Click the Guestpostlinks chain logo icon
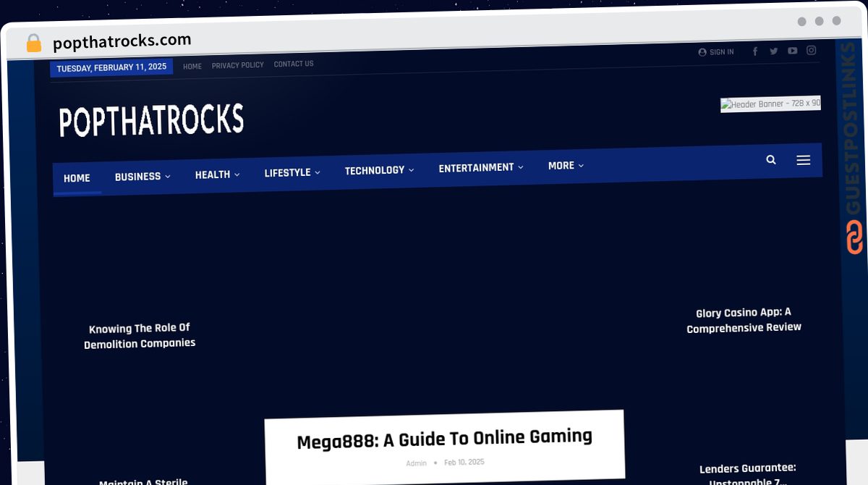This screenshot has width=868, height=485. (855, 237)
